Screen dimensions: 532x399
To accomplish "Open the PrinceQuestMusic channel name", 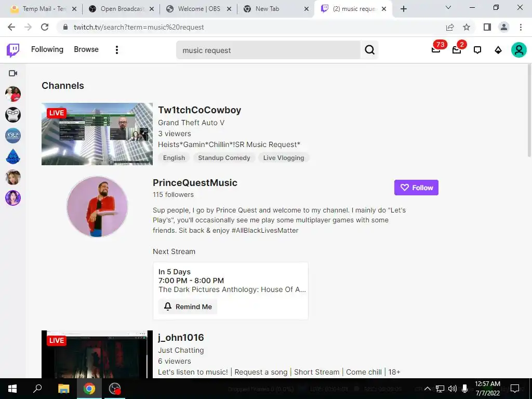I will click(x=195, y=183).
